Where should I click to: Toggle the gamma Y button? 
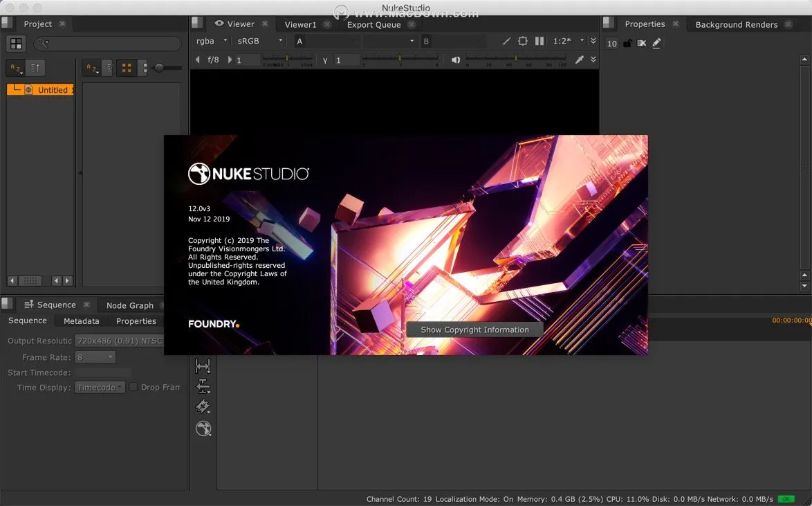point(325,60)
